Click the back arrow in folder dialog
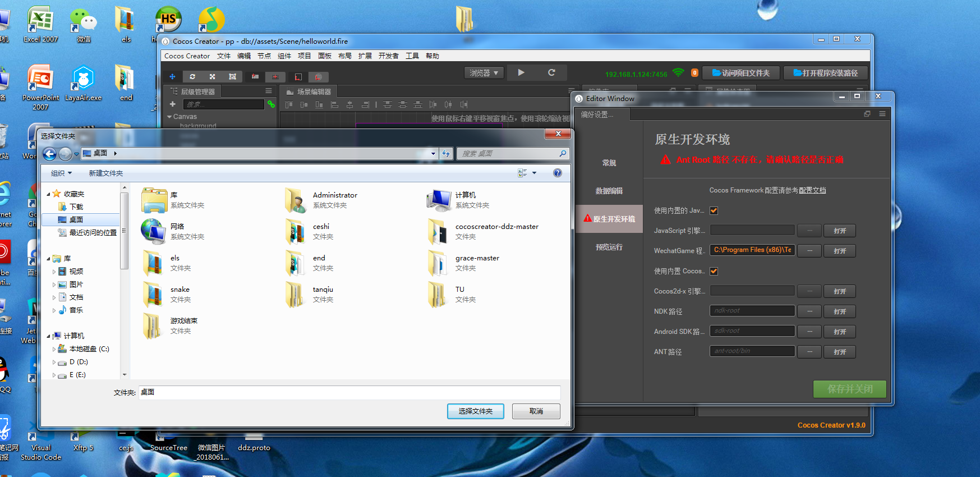980x477 pixels. 49,154
